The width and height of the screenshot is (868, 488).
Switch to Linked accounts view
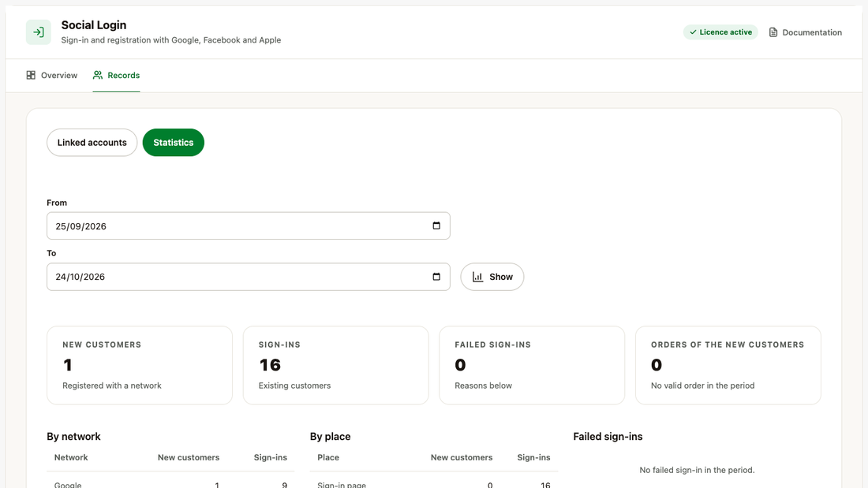point(92,143)
